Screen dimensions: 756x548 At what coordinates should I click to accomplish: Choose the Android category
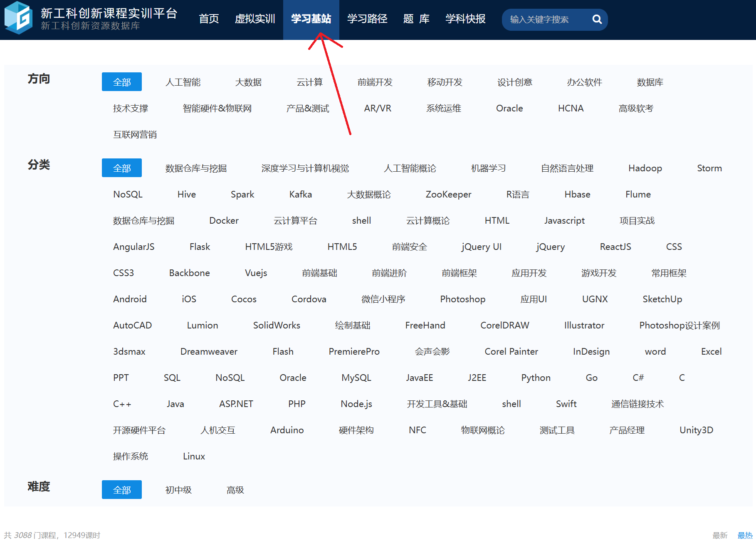tap(130, 299)
